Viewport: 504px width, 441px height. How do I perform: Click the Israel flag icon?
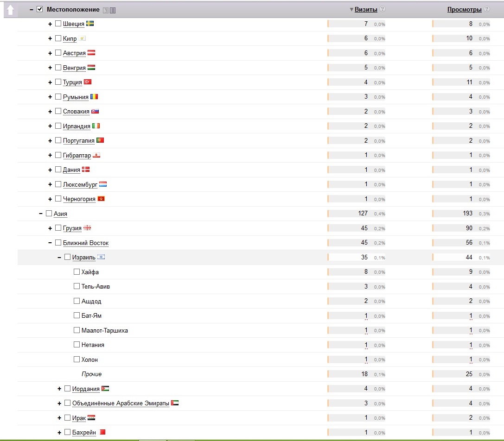pyautogui.click(x=101, y=257)
